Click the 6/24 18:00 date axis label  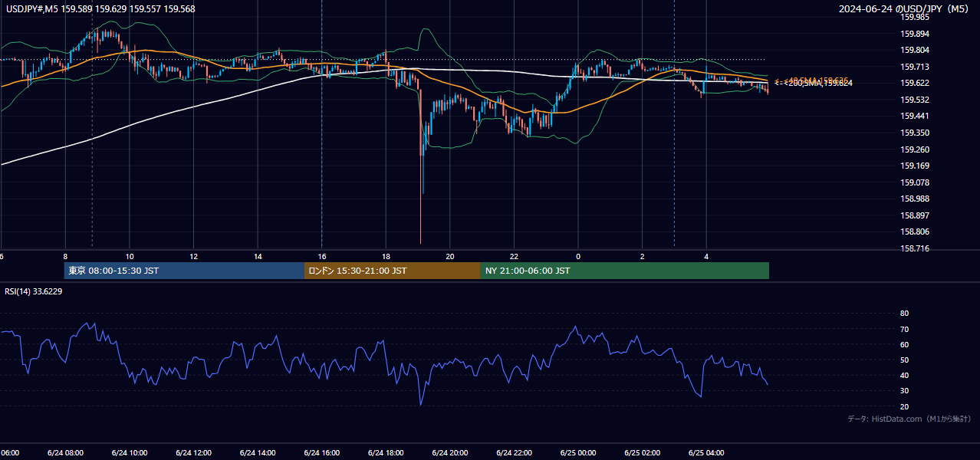pyautogui.click(x=386, y=452)
